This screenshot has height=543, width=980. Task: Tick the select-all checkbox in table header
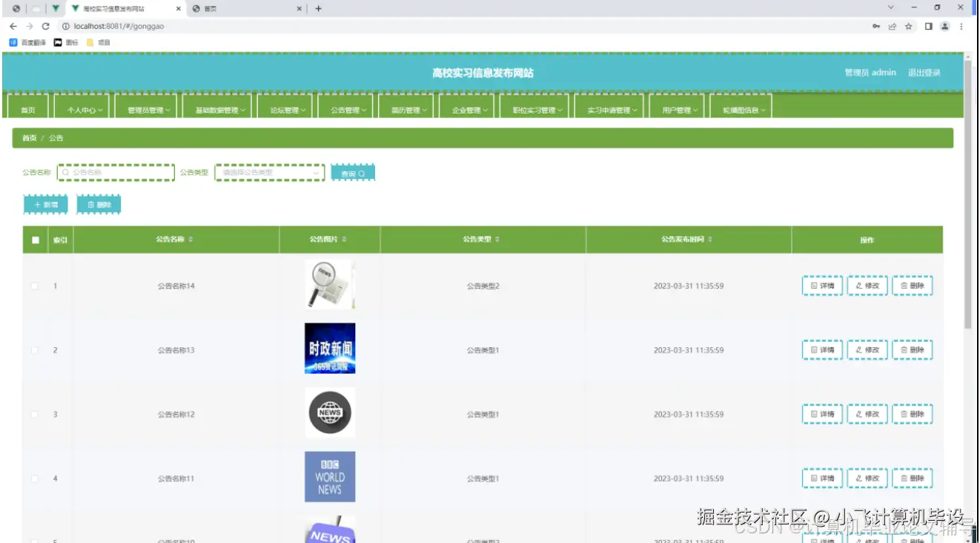[x=35, y=240]
